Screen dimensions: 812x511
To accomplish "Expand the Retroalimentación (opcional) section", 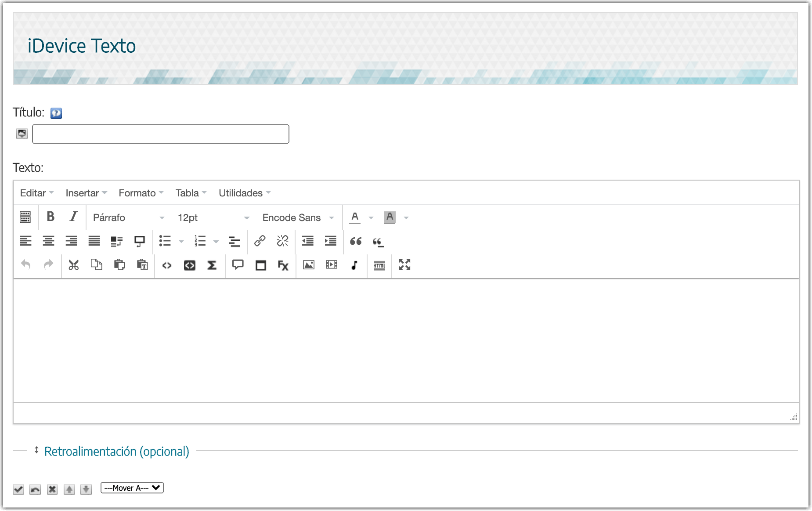I will click(116, 451).
